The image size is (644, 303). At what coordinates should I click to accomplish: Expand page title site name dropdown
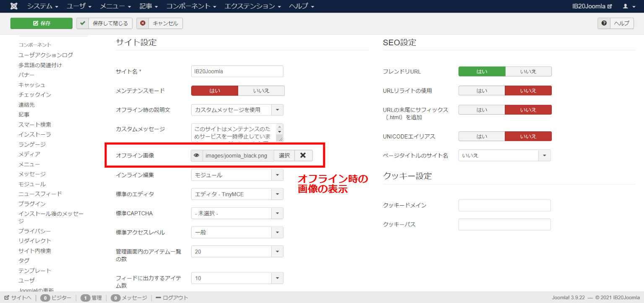tap(544, 156)
